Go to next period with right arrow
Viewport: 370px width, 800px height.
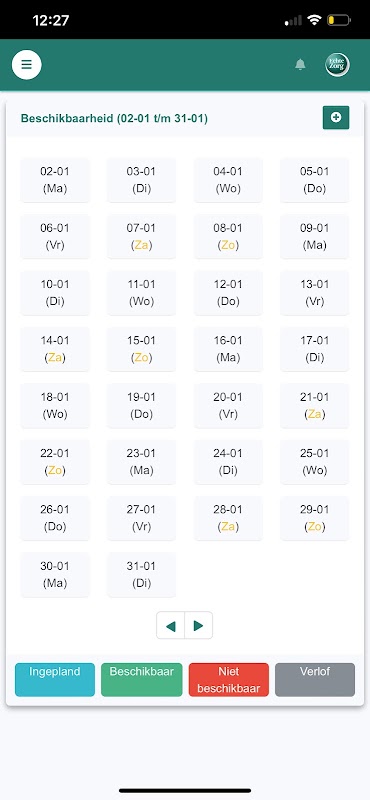click(199, 626)
